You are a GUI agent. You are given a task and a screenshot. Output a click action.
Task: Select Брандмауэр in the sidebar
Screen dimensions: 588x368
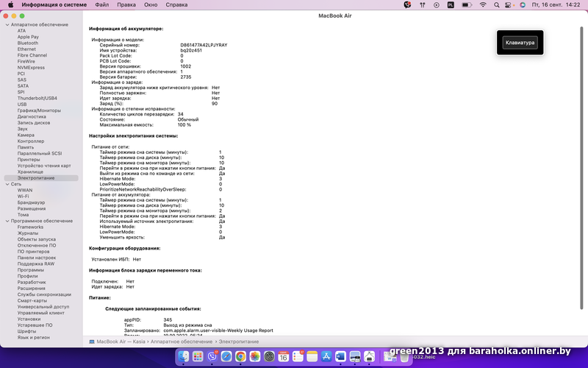click(x=31, y=203)
